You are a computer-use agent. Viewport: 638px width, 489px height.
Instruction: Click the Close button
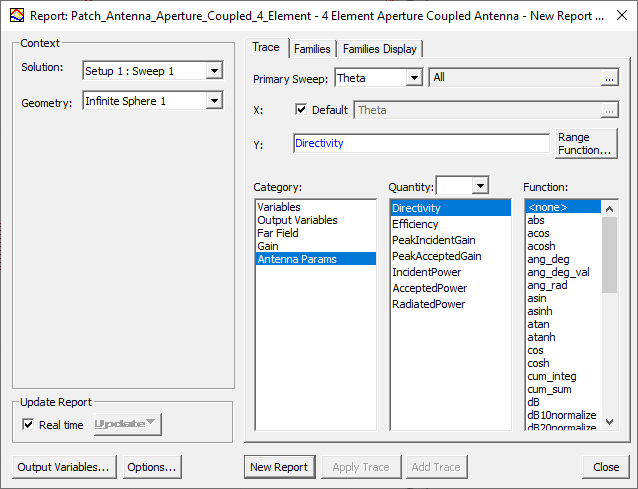tap(606, 467)
